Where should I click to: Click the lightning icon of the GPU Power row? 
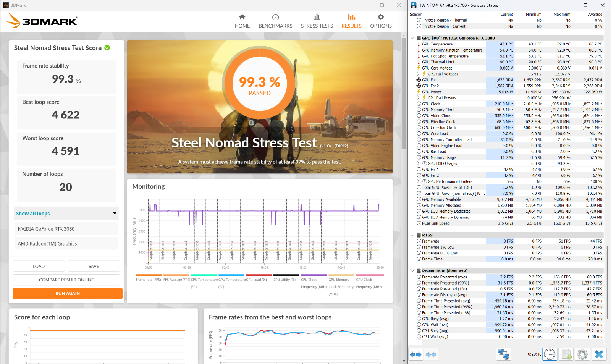(x=419, y=92)
